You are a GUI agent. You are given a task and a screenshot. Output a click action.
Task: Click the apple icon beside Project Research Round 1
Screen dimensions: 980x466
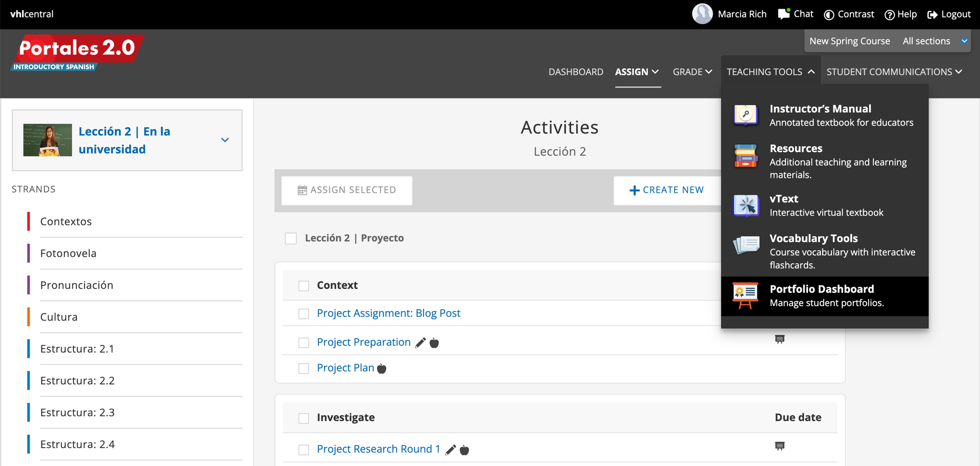464,450
